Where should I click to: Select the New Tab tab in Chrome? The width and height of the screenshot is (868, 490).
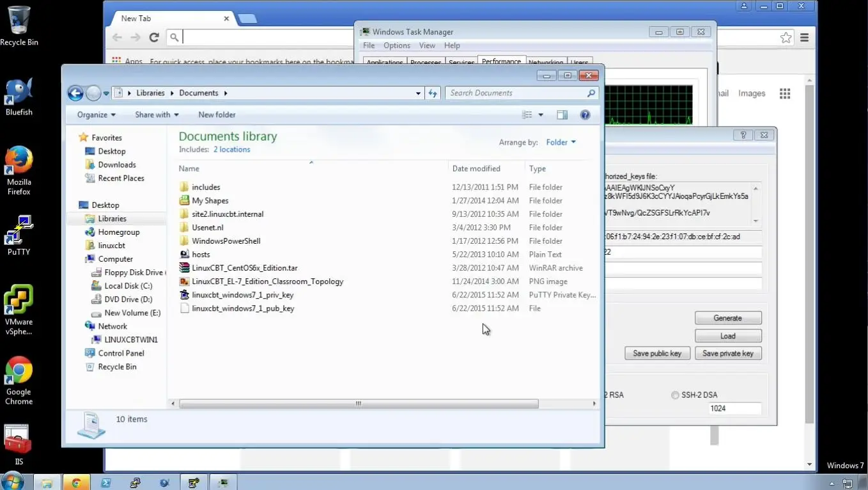click(173, 19)
